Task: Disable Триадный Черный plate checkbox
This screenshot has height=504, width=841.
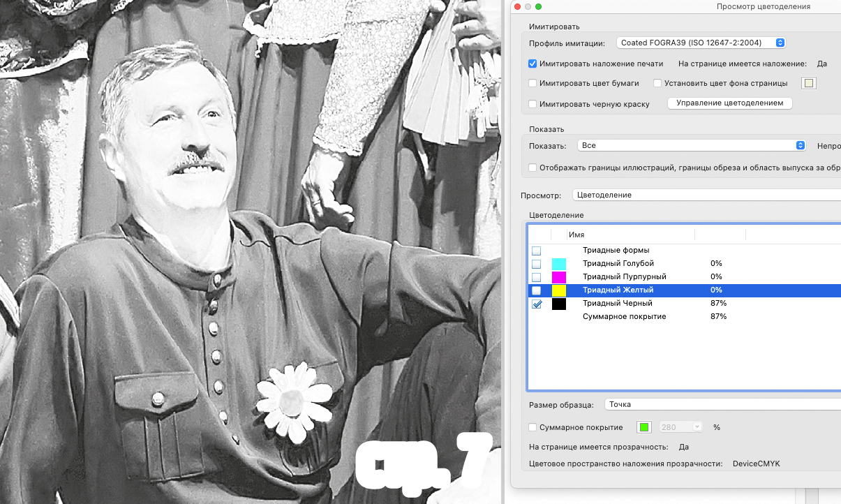Action: click(536, 304)
